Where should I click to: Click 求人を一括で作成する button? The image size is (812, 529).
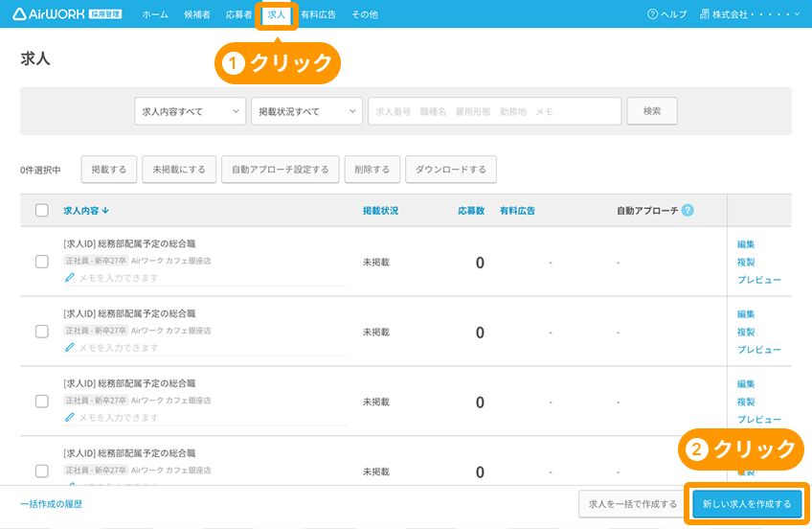tap(633, 504)
